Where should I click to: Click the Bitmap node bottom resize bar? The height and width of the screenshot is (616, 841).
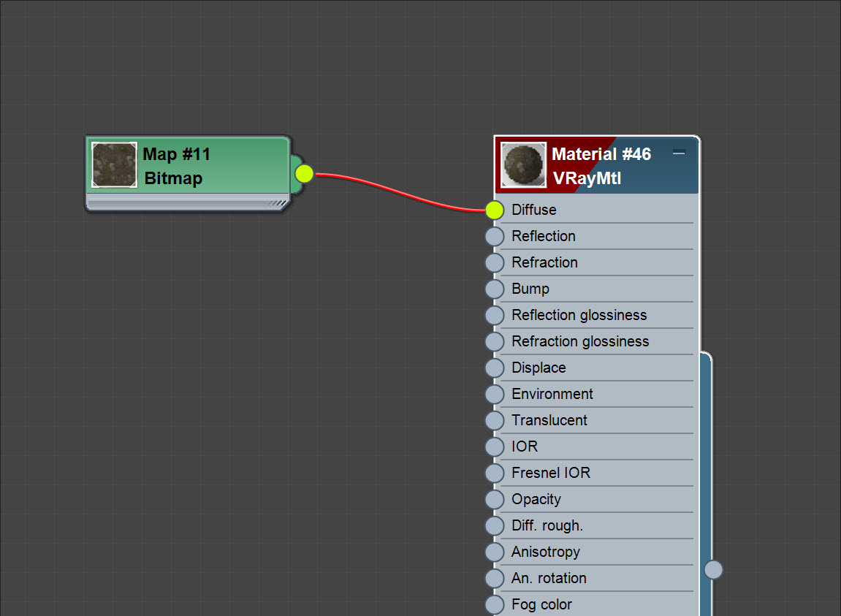click(188, 203)
